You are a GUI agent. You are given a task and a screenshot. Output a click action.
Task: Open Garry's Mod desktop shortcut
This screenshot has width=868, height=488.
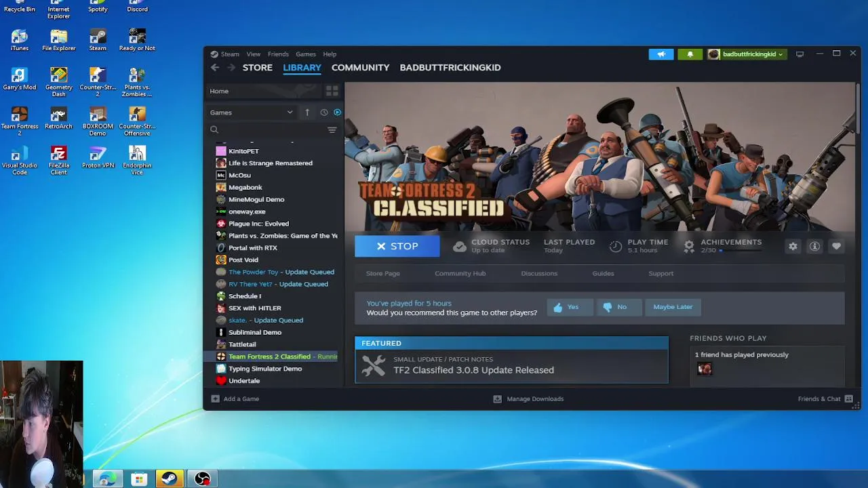(20, 79)
